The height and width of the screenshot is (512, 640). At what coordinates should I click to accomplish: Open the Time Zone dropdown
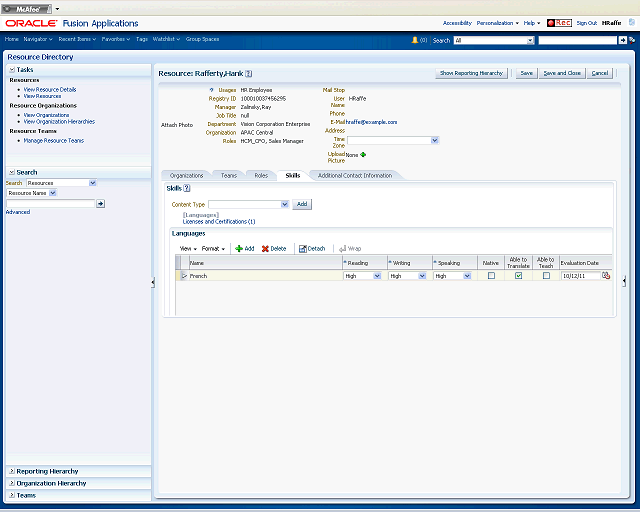pos(435,140)
